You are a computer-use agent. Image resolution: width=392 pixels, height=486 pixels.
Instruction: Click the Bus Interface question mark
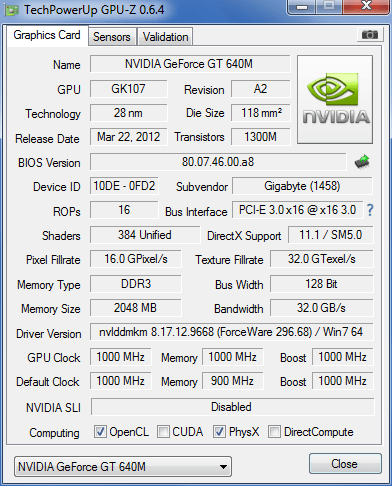370,210
